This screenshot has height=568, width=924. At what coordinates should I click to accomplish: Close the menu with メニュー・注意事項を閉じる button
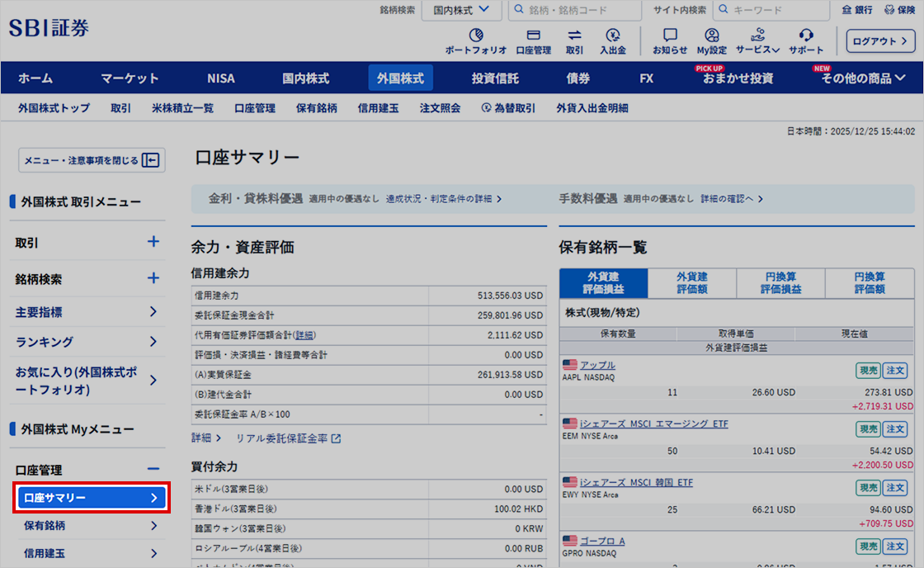[92, 160]
